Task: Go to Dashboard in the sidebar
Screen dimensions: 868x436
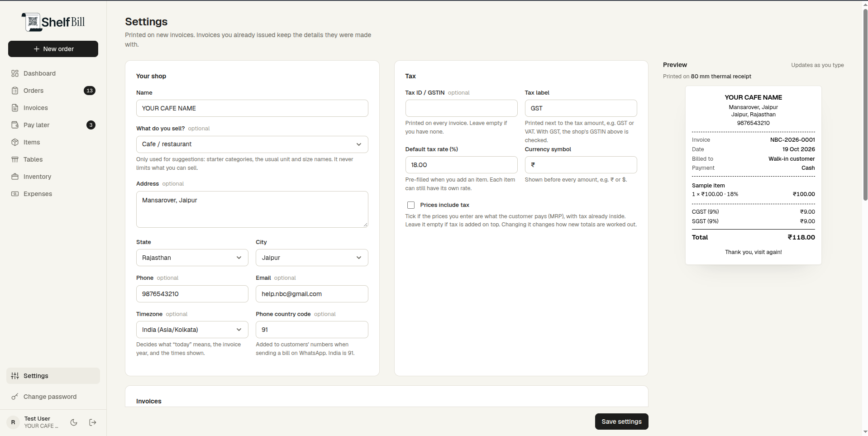Action: click(x=53, y=73)
